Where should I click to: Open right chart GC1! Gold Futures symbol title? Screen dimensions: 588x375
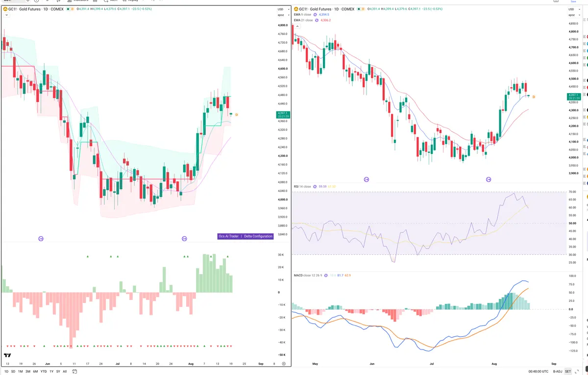coord(326,9)
